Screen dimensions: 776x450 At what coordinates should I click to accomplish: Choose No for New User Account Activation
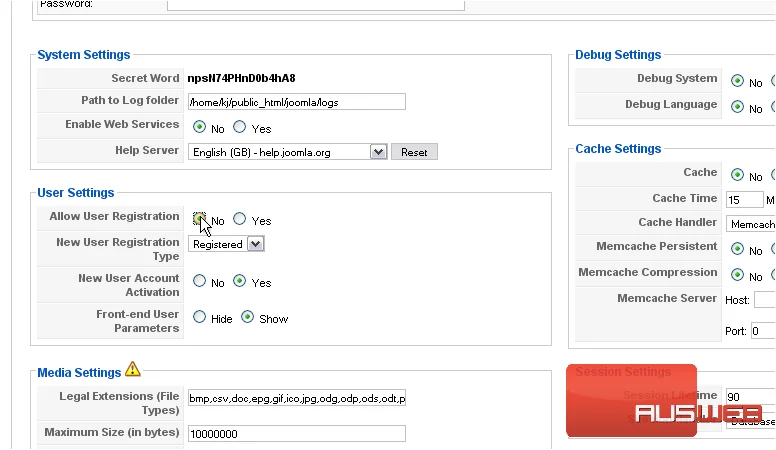[199, 281]
